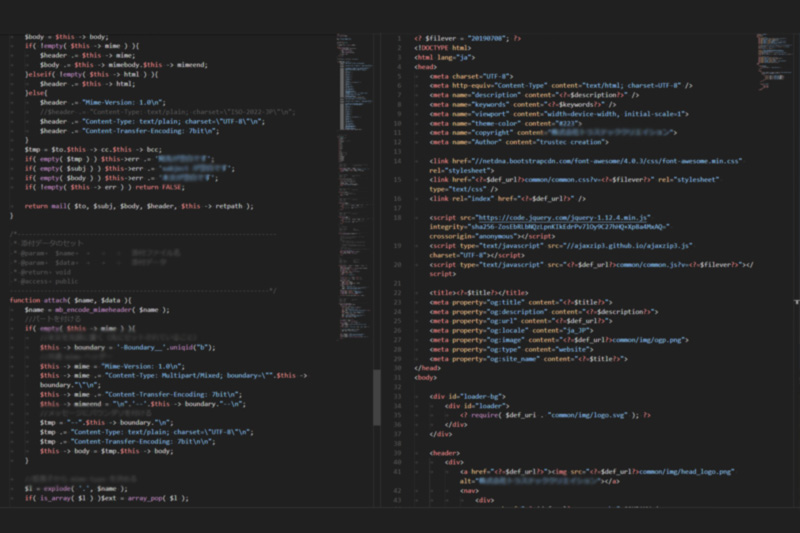Click the '<nav>' tag line
The width and height of the screenshot is (800, 533).
pos(469,491)
